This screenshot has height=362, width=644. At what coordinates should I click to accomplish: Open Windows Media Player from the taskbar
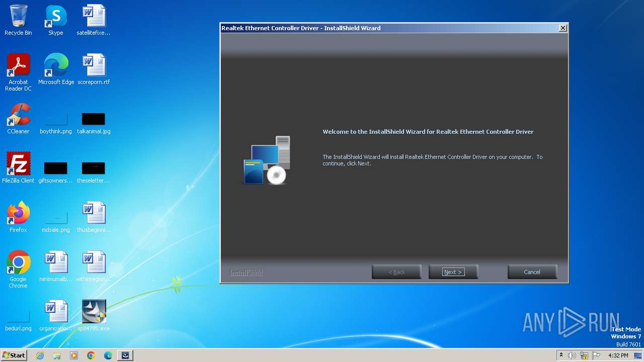tap(74, 355)
